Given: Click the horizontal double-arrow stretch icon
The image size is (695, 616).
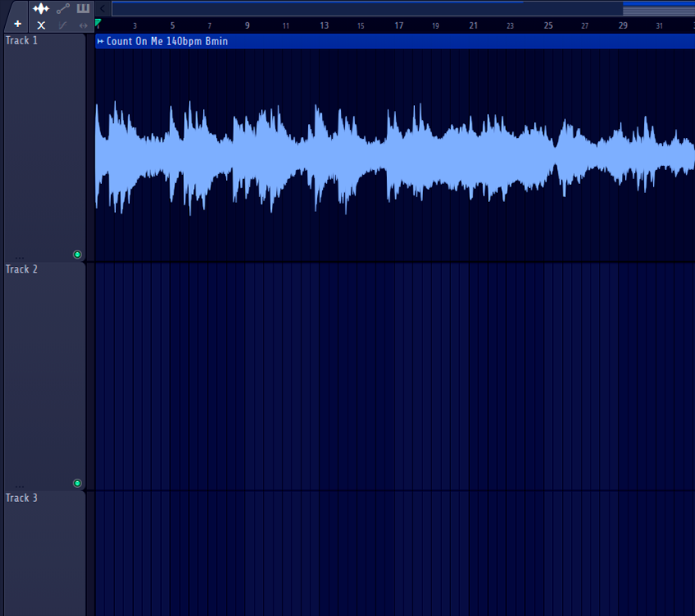Looking at the screenshot, I should [x=83, y=25].
